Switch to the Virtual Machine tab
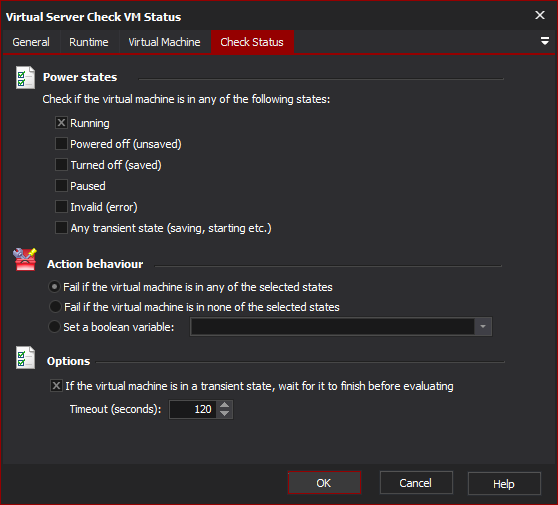This screenshot has width=558, height=505. point(164,42)
